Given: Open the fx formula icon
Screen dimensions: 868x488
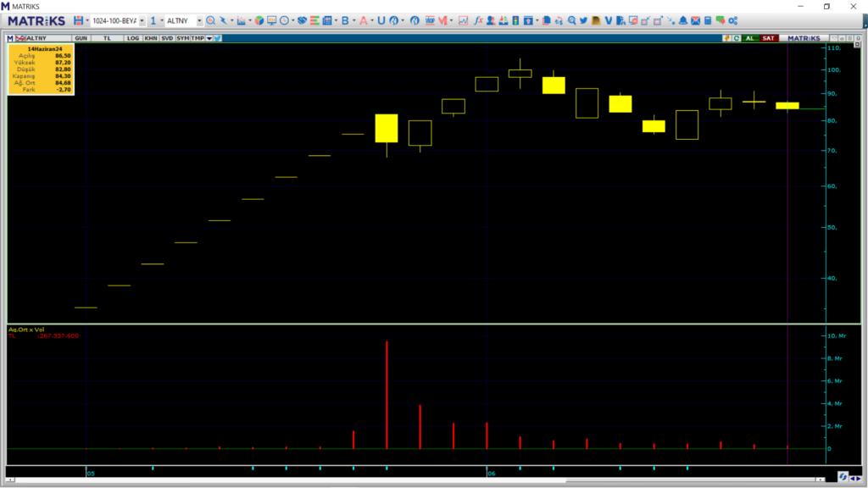Looking at the screenshot, I should 478,20.
